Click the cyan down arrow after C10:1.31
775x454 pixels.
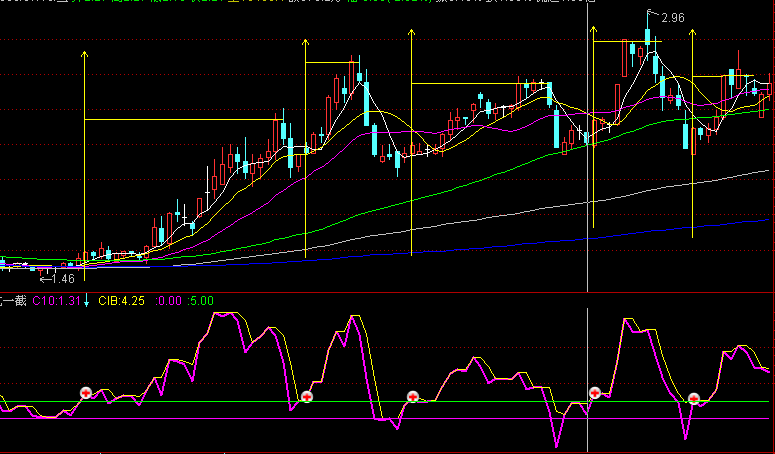[87, 299]
